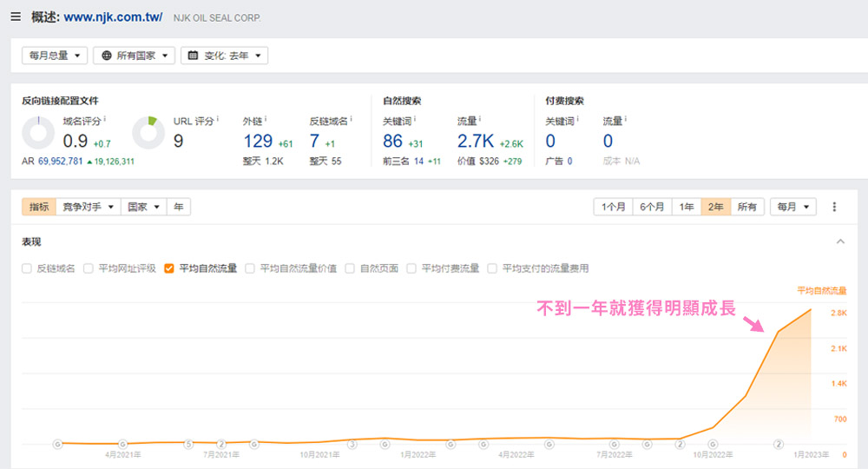Click info icon beside 流量 under 自然搜索

(480, 119)
